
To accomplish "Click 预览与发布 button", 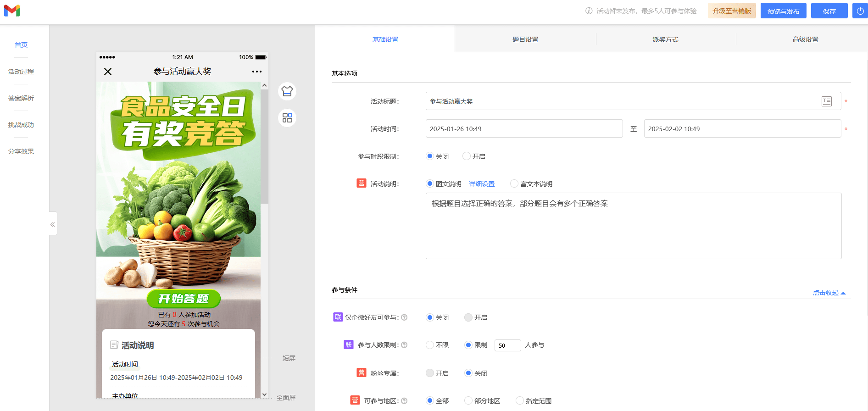I will tap(783, 11).
